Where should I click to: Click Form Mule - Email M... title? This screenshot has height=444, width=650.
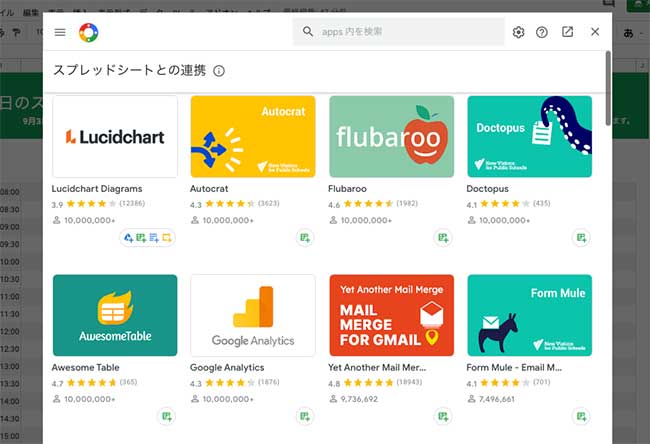click(x=514, y=367)
